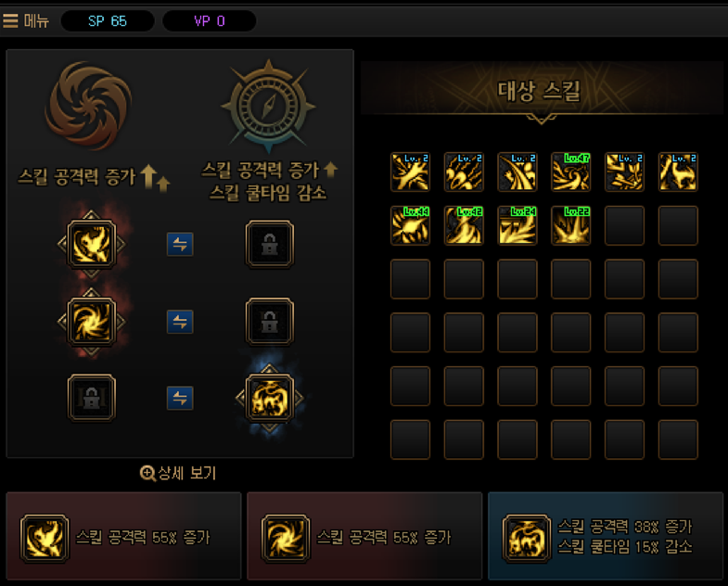Toggle the second row swap arrows button
Screen dimensions: 728x586
point(180,322)
